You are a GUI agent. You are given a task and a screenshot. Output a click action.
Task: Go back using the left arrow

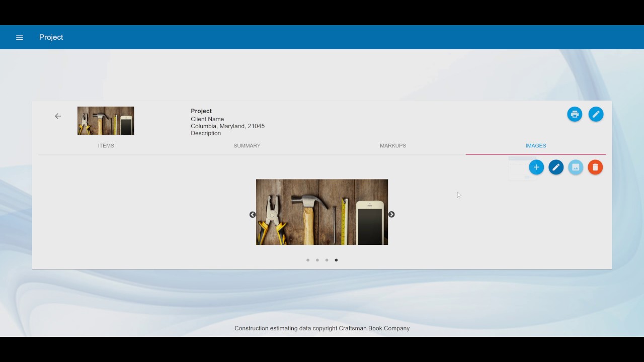coord(58,116)
